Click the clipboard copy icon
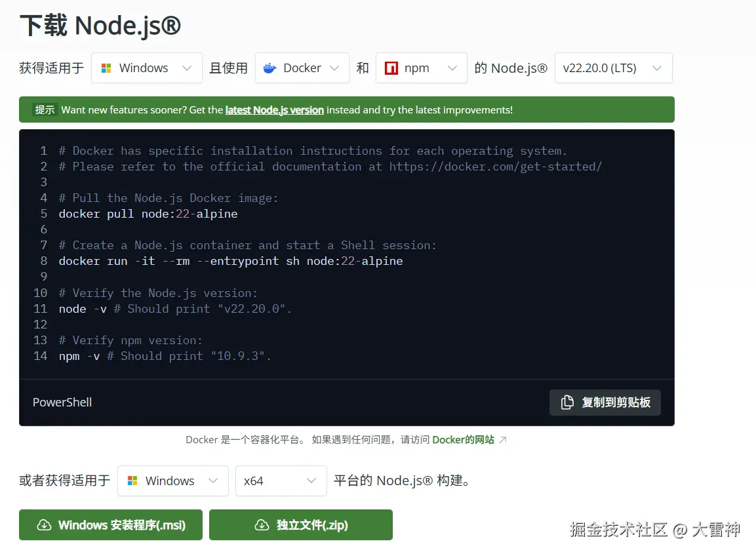The image size is (756, 554). (567, 402)
